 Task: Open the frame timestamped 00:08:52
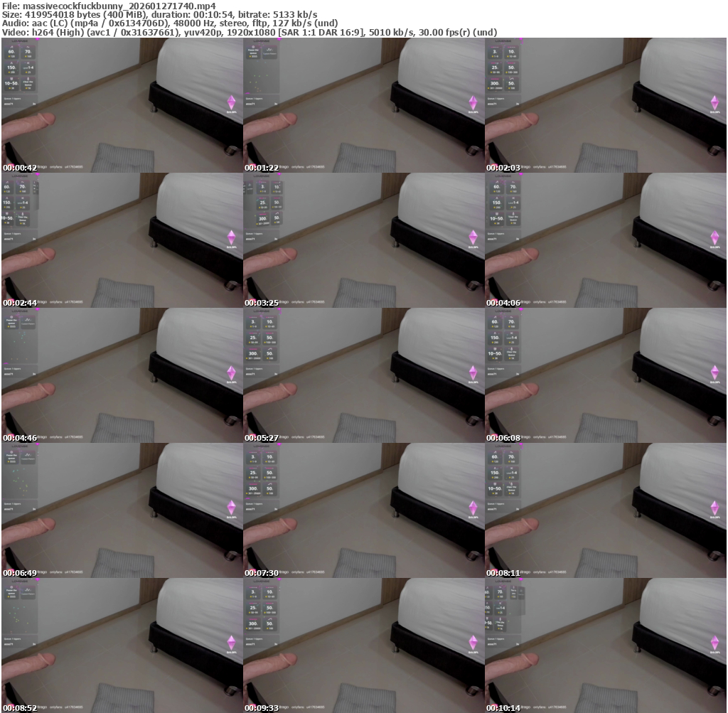122,645
